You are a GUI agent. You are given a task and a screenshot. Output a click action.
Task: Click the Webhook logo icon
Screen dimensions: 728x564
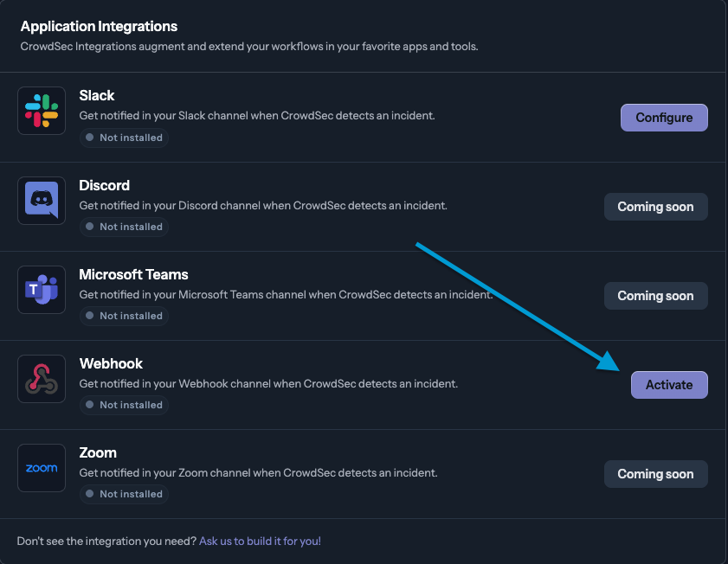click(x=42, y=379)
